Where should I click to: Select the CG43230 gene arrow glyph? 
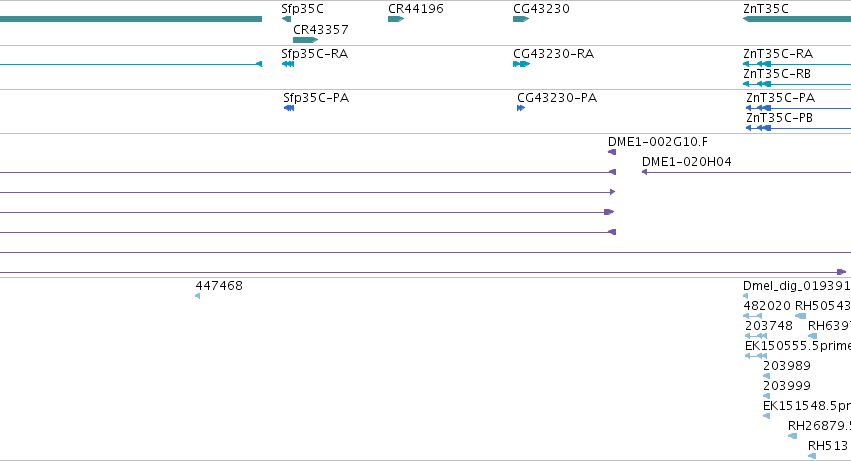[521, 19]
